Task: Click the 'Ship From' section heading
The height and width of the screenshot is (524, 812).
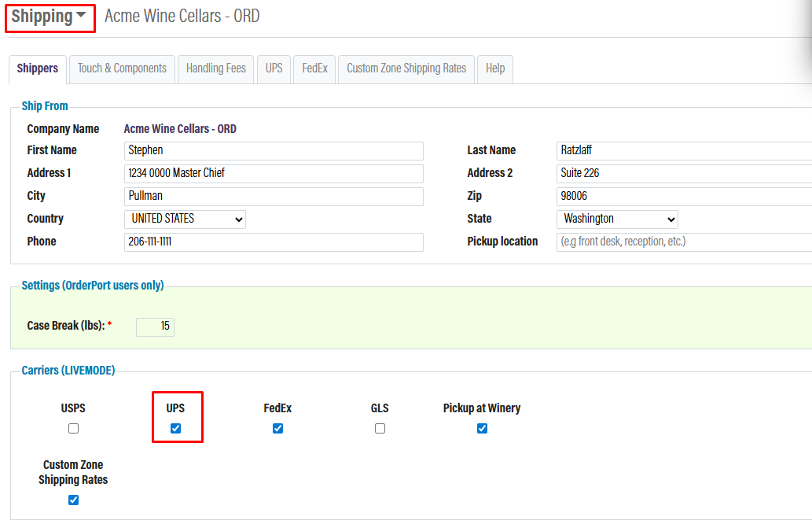Action: 45,106
